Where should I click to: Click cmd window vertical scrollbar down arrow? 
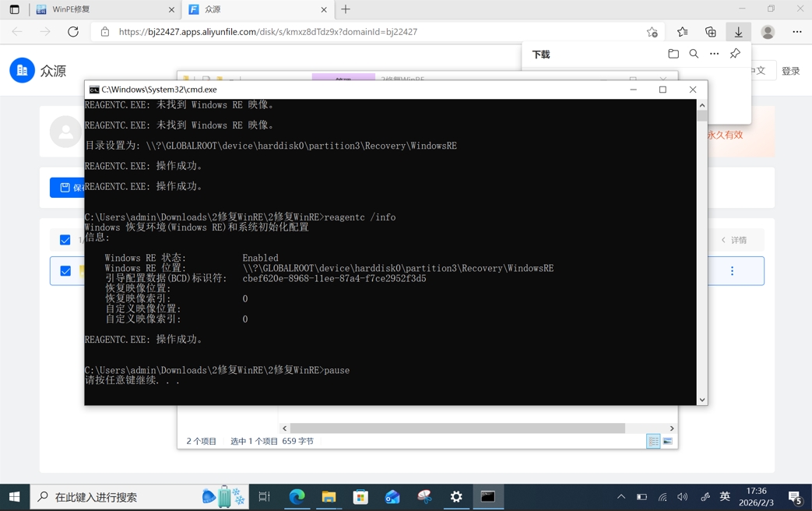(701, 400)
